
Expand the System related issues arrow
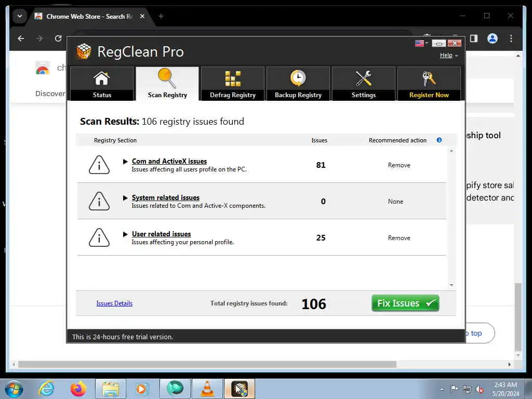[x=125, y=198]
